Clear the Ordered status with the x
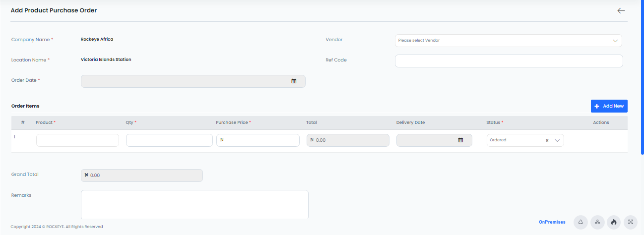The width and height of the screenshot is (644, 235). click(547, 140)
